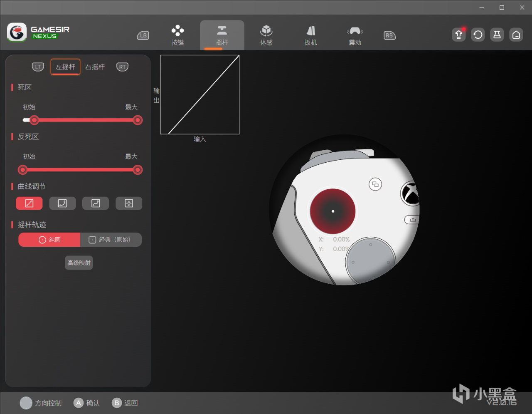
Task: Click the 死区 initial slider handle
Action: tap(34, 120)
